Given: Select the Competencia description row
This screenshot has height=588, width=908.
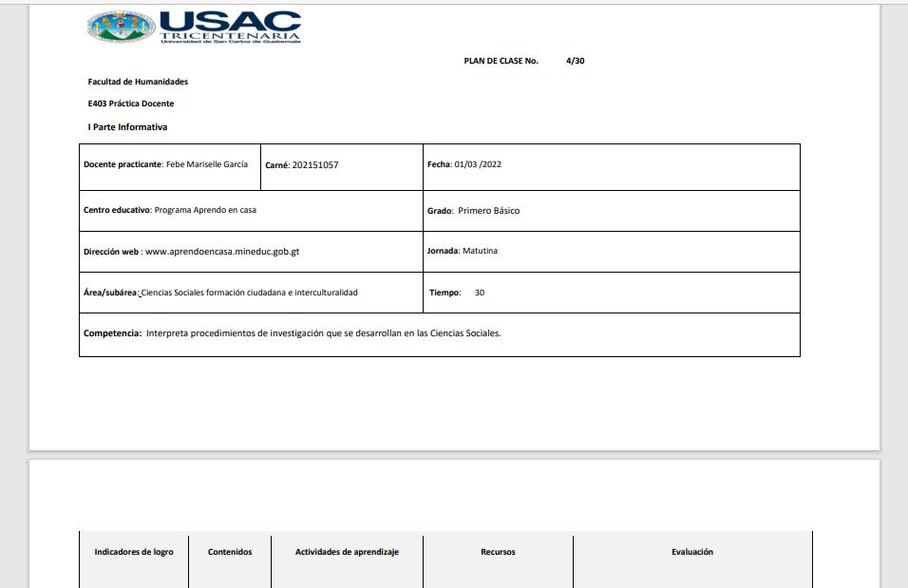Looking at the screenshot, I should click(440, 334).
